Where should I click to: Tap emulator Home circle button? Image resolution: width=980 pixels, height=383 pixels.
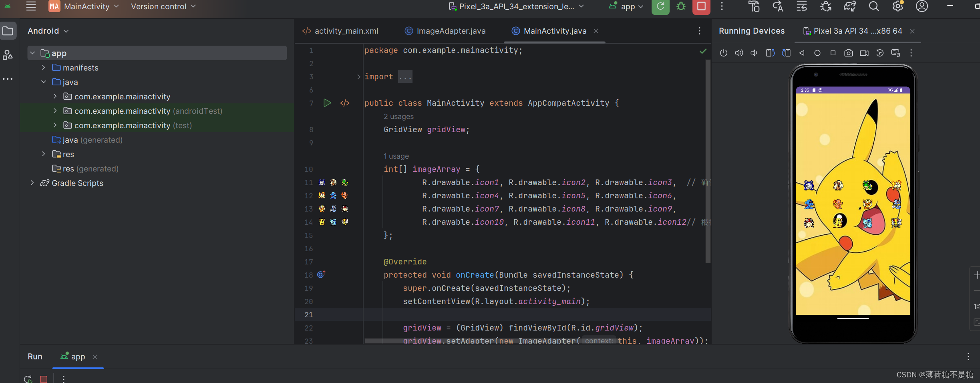pos(817,53)
